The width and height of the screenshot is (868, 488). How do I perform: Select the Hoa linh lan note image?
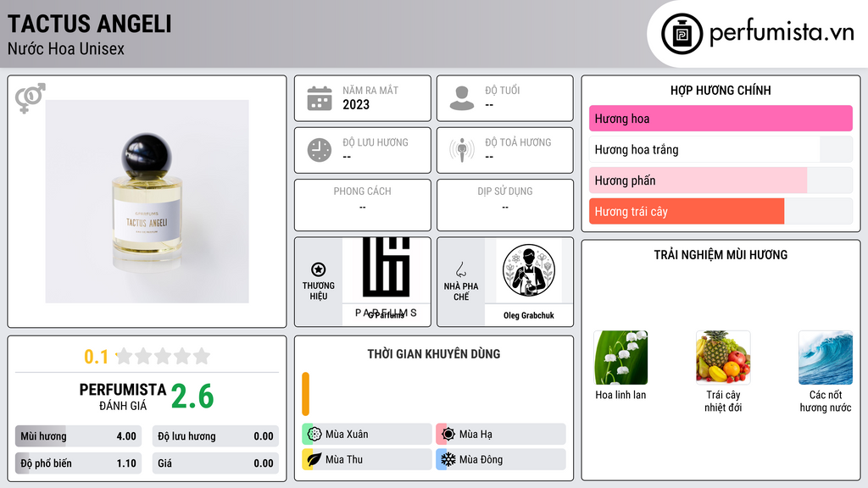click(620, 358)
